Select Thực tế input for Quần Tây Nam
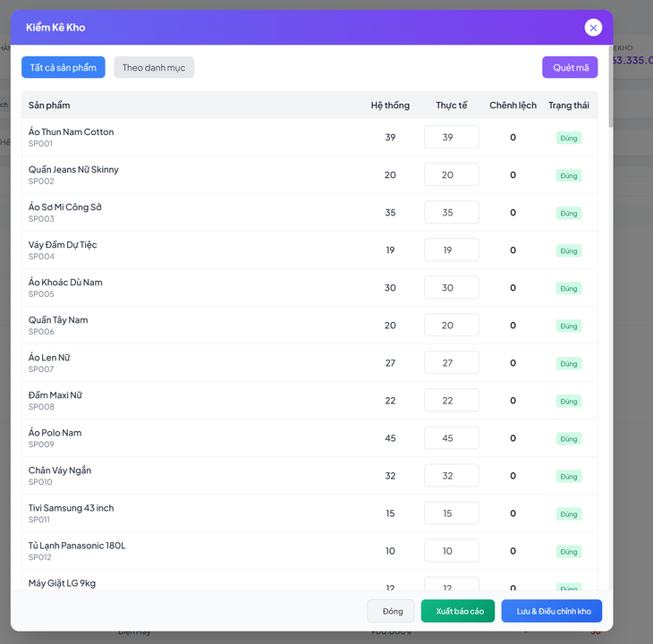The width and height of the screenshot is (653, 644). pyautogui.click(x=451, y=325)
